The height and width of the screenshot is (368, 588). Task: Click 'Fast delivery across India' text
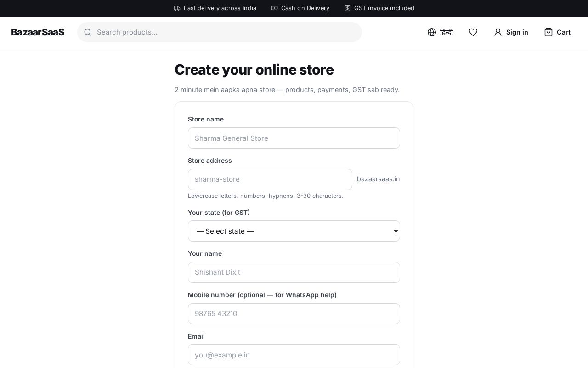point(220,8)
